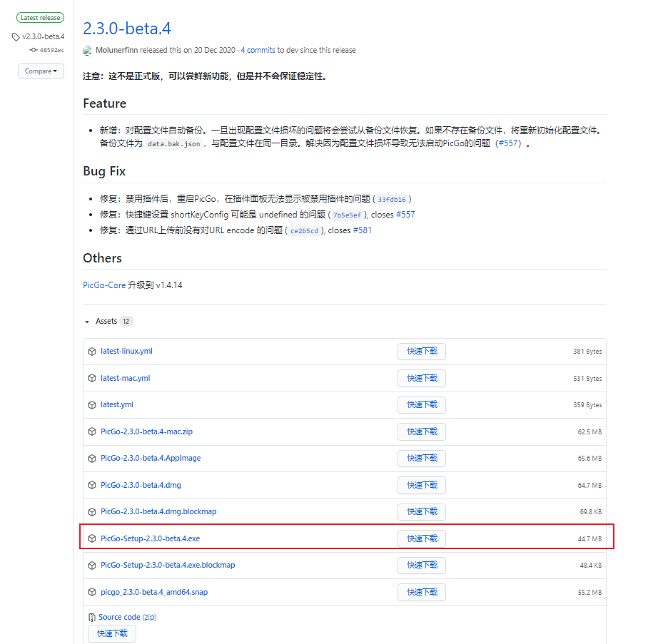663x644 pixels.
Task: Click 快速下载 button for AppImage
Action: point(422,459)
